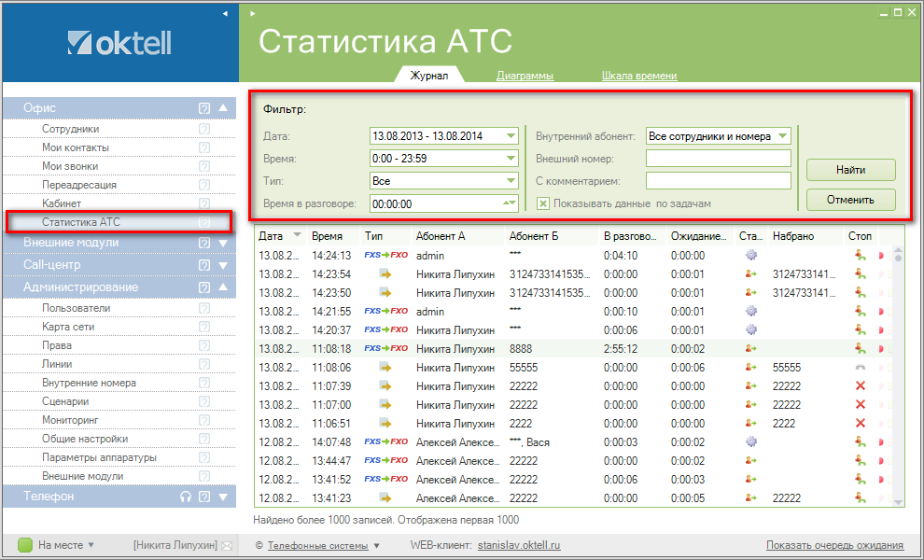This screenshot has height=560, width=924.
Task: Click the sidebar collapse arrow above oktell logo
Action: point(225,14)
